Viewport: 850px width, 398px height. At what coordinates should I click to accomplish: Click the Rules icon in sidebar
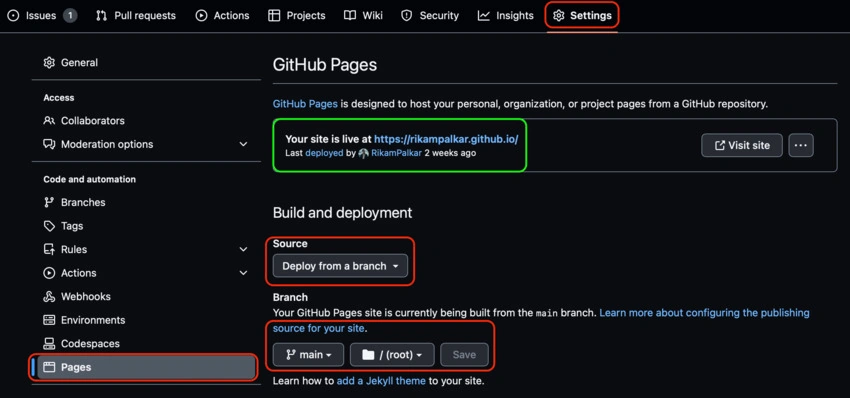pyautogui.click(x=49, y=249)
